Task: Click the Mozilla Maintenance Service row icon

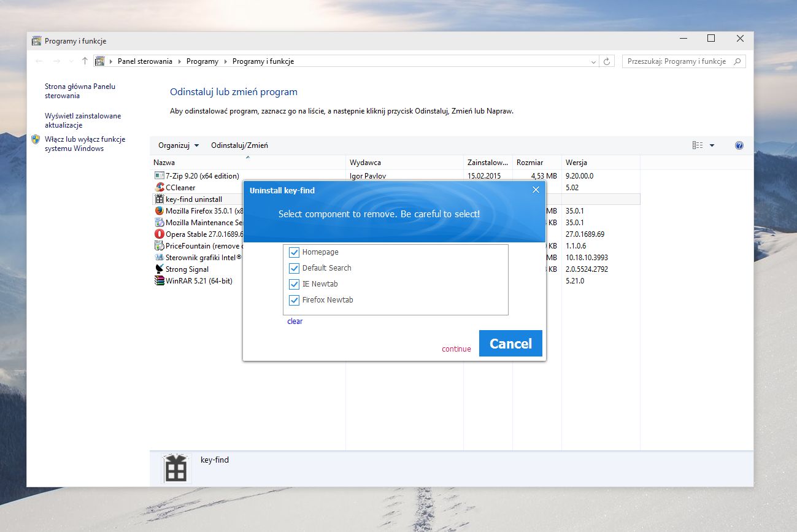Action: (x=160, y=223)
